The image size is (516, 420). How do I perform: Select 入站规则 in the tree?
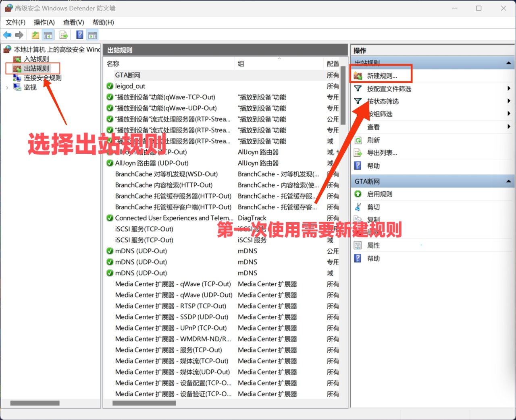click(36, 59)
